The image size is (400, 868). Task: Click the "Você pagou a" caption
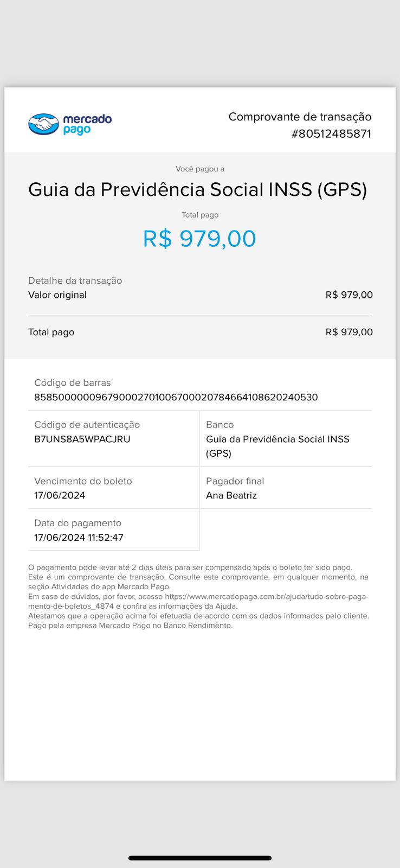point(199,169)
